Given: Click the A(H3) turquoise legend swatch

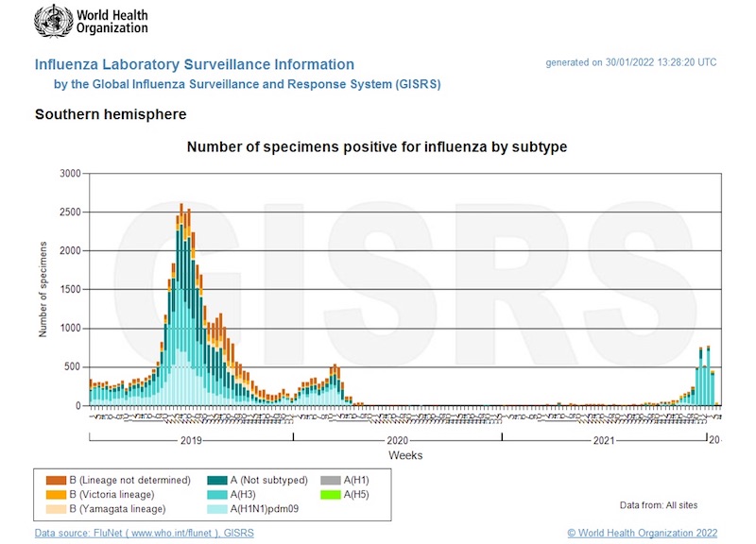Looking at the screenshot, I should pyautogui.click(x=217, y=495).
